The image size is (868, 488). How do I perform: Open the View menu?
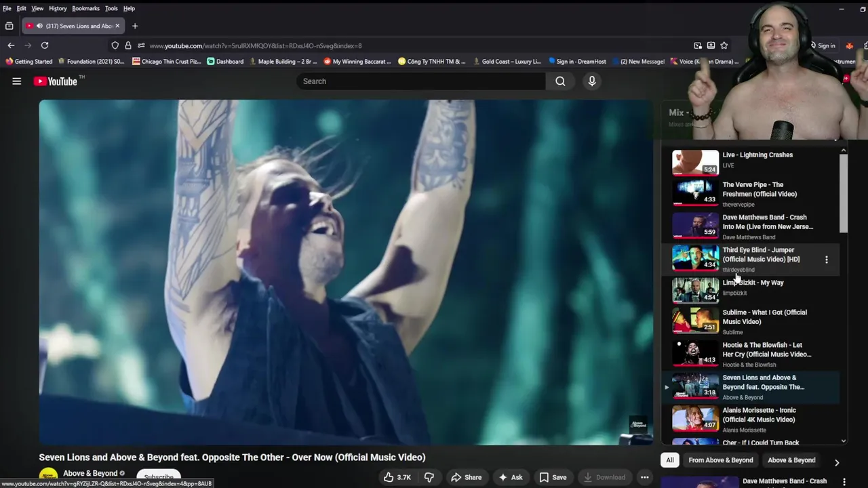(37, 8)
